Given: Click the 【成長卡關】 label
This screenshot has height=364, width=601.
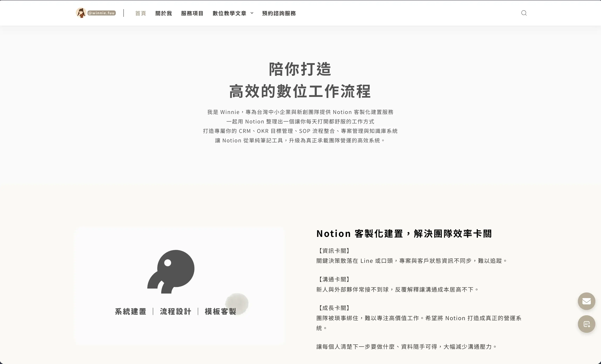Looking at the screenshot, I should pyautogui.click(x=334, y=308).
